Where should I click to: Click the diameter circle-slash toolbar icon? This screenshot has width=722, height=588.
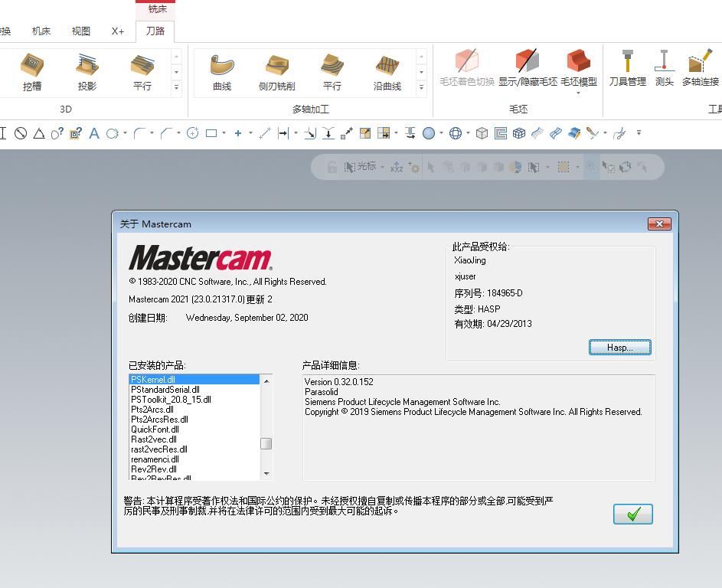20,133
